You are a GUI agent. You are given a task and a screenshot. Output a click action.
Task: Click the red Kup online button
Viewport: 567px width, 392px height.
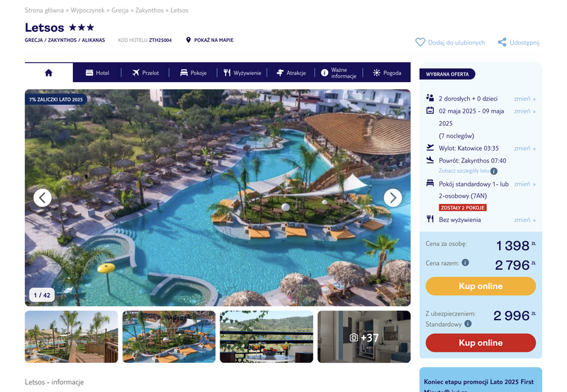[481, 343]
